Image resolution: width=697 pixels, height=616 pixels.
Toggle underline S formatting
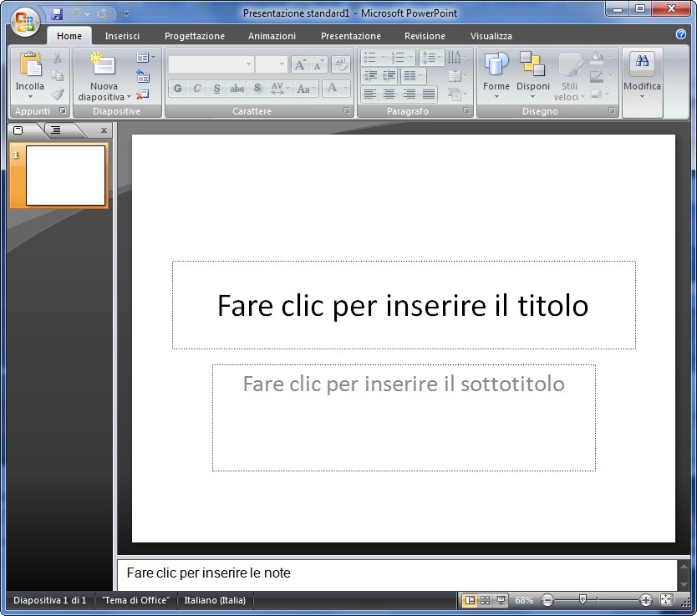tap(216, 89)
